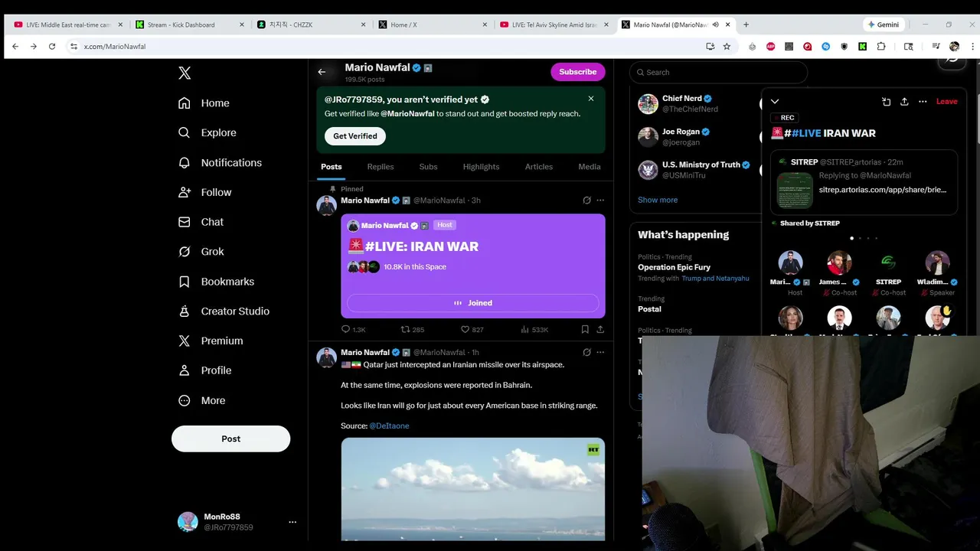Open the video thumbnail in Qatar post
This screenshot has width=980, height=551.
click(472, 489)
